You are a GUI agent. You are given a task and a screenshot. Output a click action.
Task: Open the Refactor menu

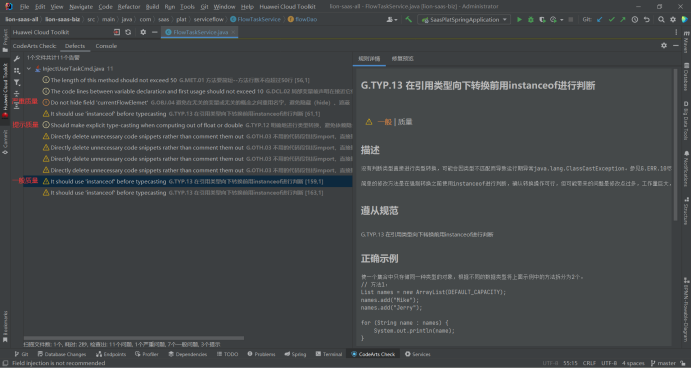[x=129, y=7]
